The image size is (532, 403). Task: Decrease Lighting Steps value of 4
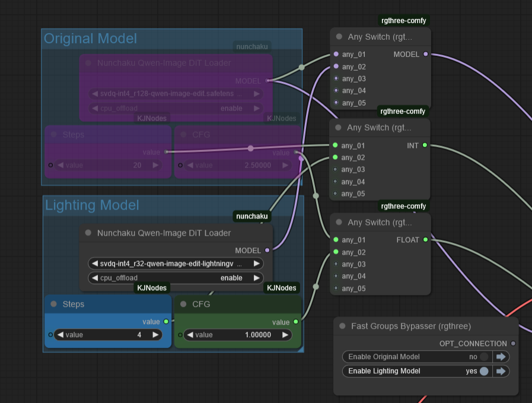pyautogui.click(x=60, y=335)
